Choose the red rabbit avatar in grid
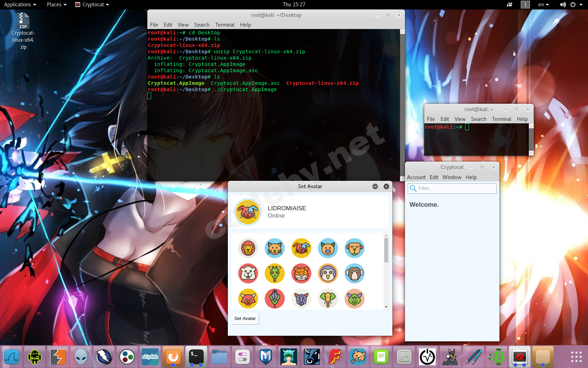This screenshot has width=588, height=368. pos(301,248)
